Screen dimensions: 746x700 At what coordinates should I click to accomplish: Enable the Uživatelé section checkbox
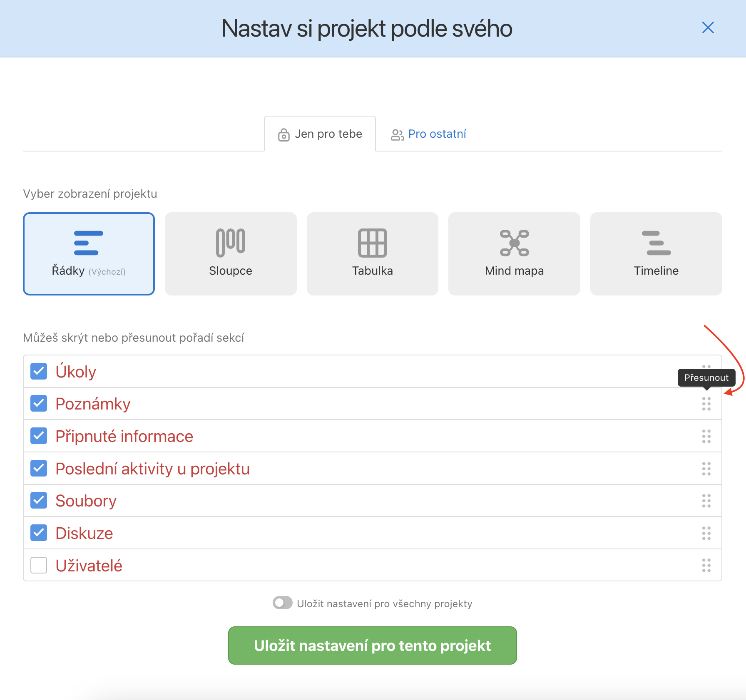39,566
